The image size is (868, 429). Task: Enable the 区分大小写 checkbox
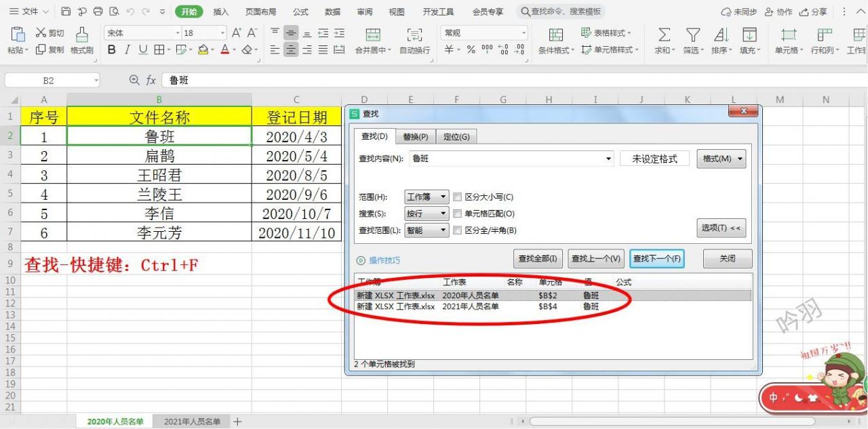coord(458,197)
